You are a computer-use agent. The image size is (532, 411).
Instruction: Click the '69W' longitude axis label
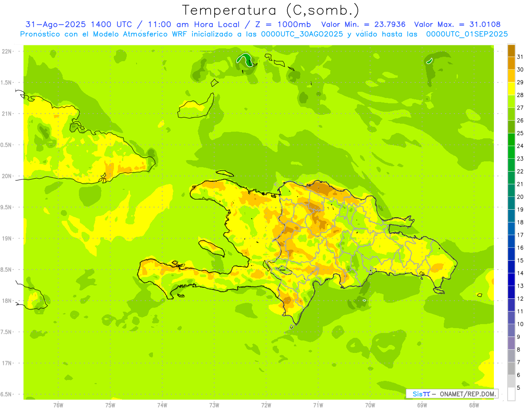point(422,405)
